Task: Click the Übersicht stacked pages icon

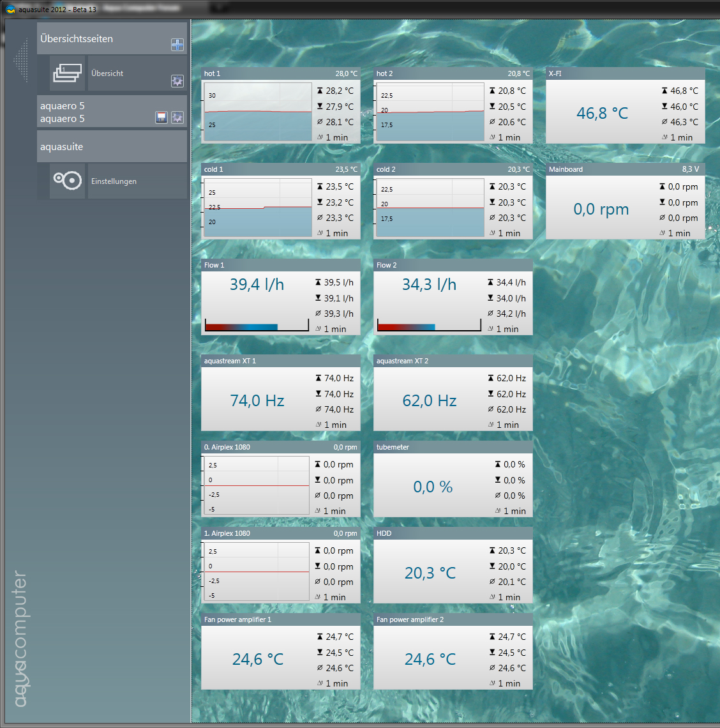Action: coord(68,73)
